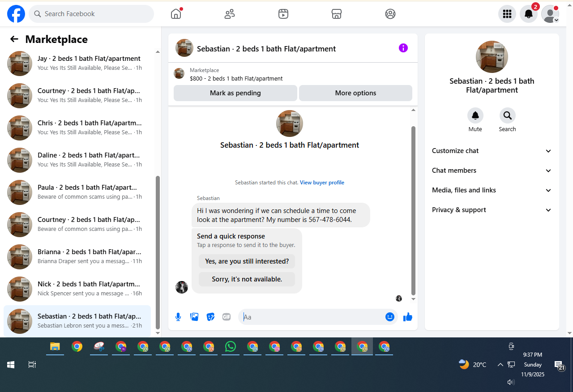Open the Marketplace storefront icon in top navigation
Viewport: 573px width, 392px height.
(337, 14)
